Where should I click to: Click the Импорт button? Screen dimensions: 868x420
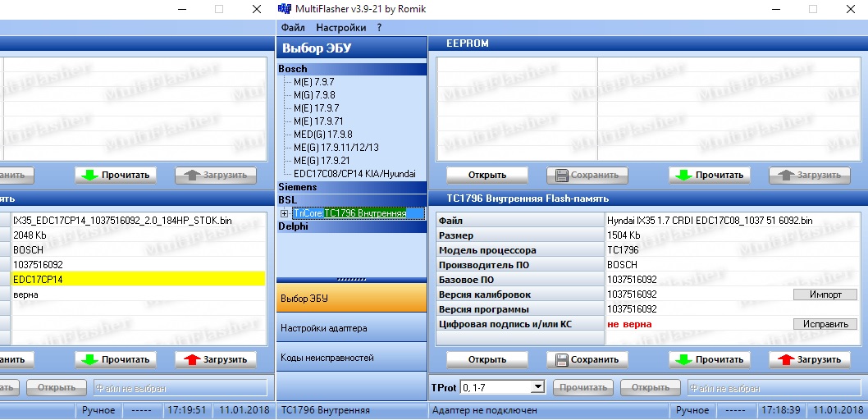coord(825,294)
